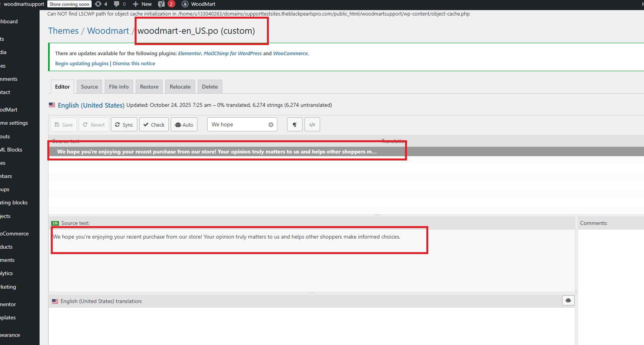
Task: Open the comments bubble icon in admin bar
Action: [x=116, y=4]
